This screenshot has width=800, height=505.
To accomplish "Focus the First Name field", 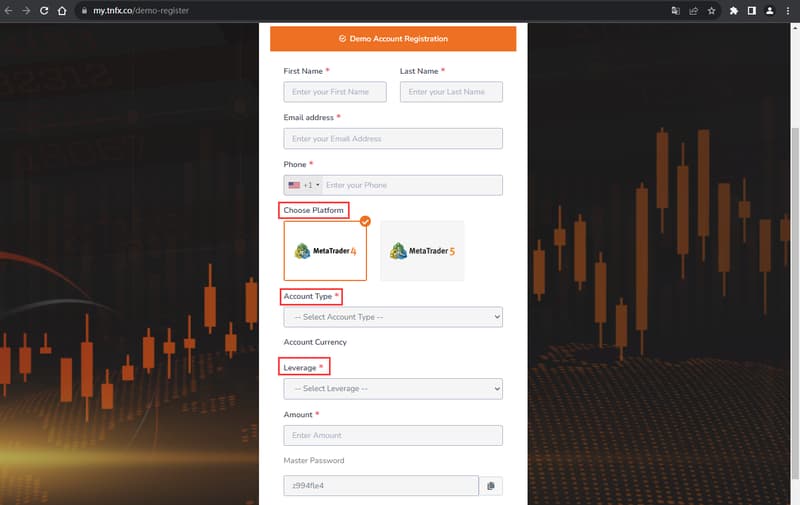I will tap(335, 92).
